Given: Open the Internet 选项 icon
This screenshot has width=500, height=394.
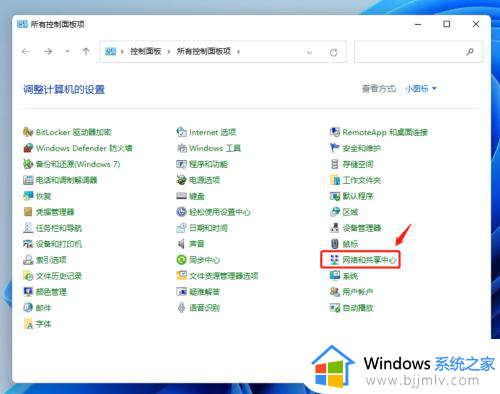Looking at the screenshot, I should coord(182,132).
